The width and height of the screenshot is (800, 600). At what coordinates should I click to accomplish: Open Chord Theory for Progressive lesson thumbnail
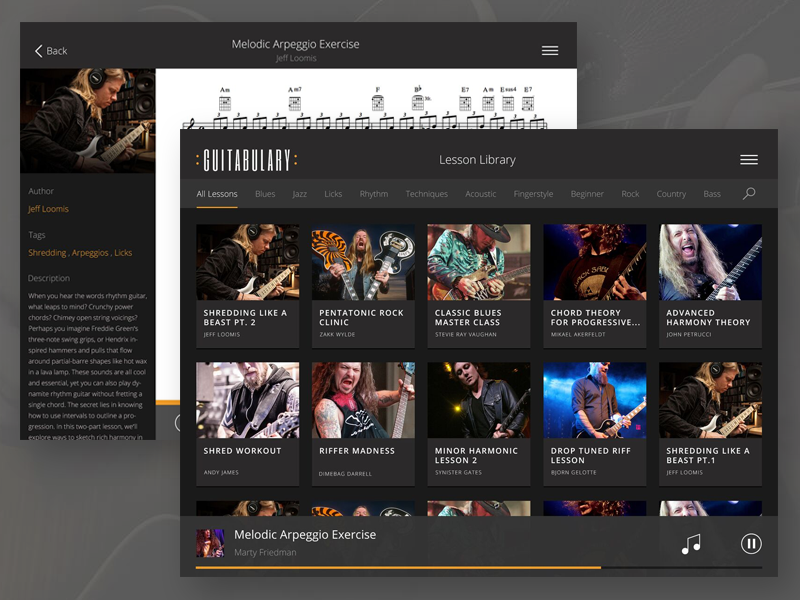[x=594, y=262]
